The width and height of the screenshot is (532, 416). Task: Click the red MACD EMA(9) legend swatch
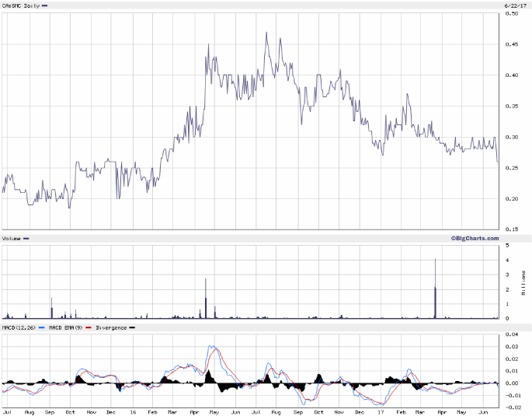(87, 328)
